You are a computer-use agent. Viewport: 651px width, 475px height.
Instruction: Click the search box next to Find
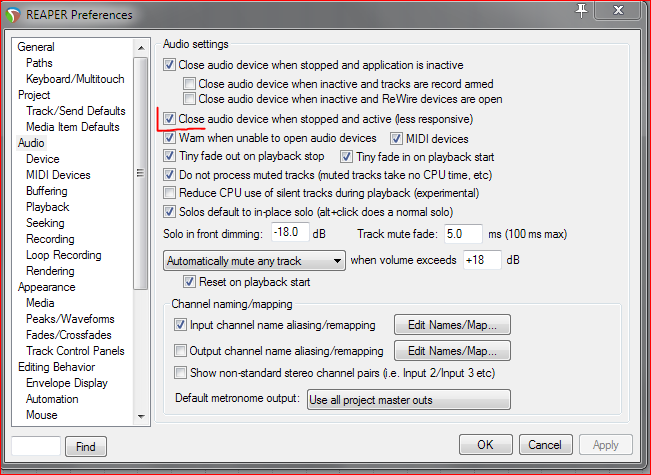click(x=36, y=446)
